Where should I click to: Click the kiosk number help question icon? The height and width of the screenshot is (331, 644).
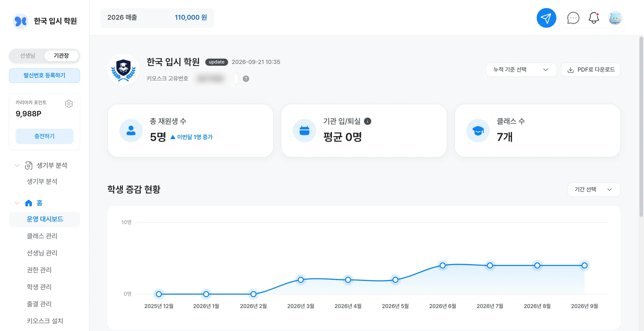coord(246,79)
